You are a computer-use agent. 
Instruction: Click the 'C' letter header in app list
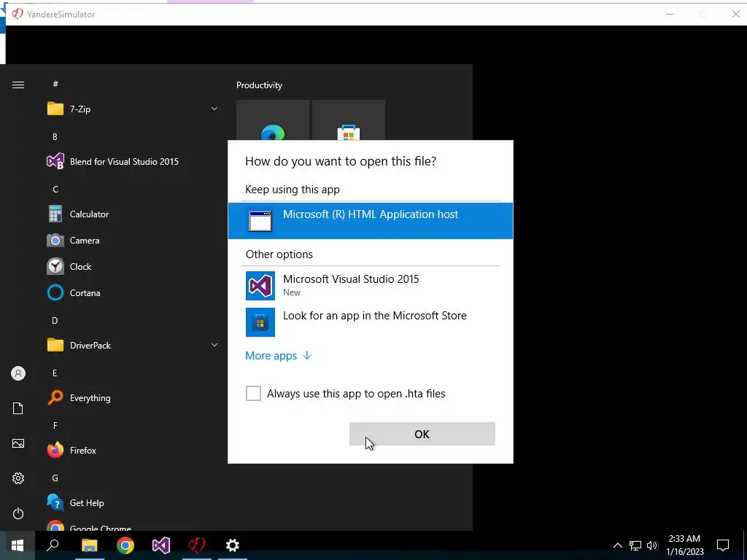55,189
